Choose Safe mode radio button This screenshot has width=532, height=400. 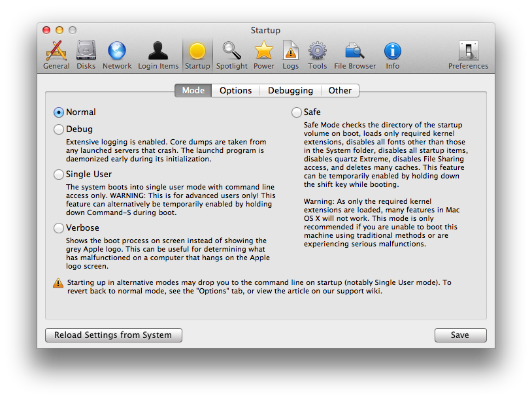(x=297, y=112)
